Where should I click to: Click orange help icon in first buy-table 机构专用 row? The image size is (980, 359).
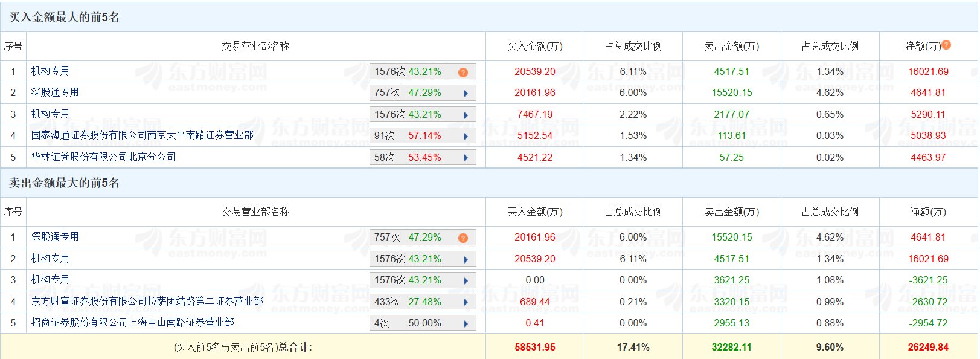coord(463,72)
